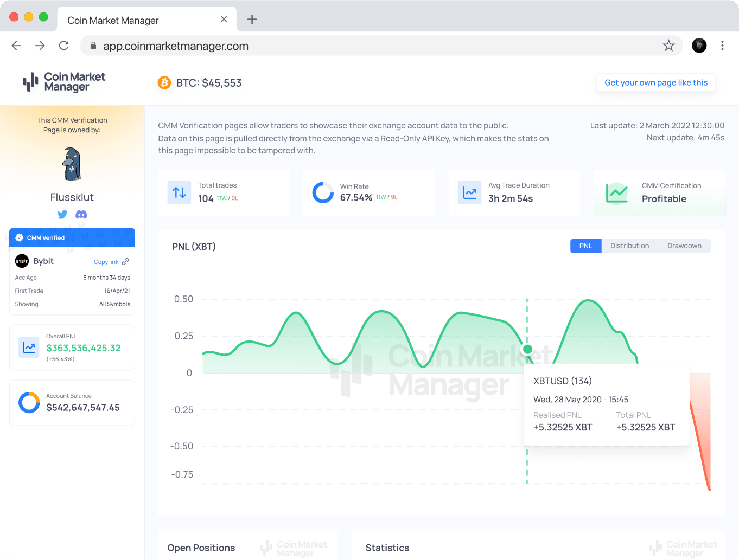Click the Total trades arrows icon
Viewport: 739px width, 560px height.
[179, 192]
